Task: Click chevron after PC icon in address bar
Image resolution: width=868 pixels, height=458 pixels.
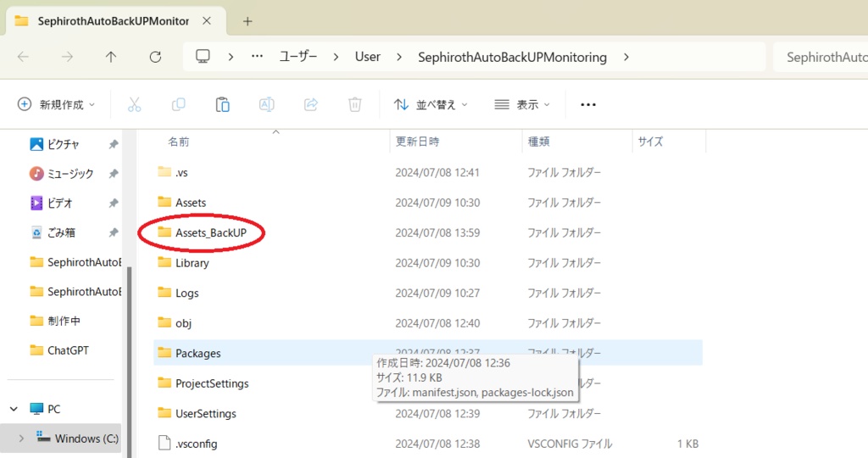Action: (231, 57)
